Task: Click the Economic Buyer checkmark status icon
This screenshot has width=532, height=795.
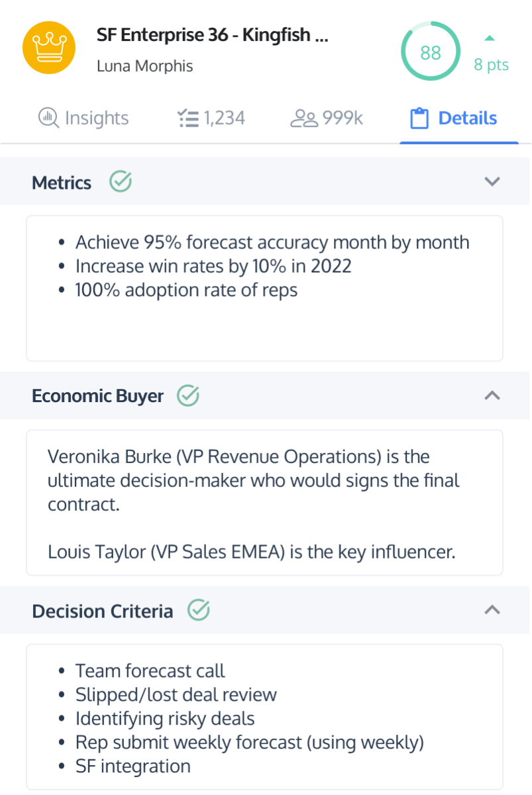Action: [188, 396]
